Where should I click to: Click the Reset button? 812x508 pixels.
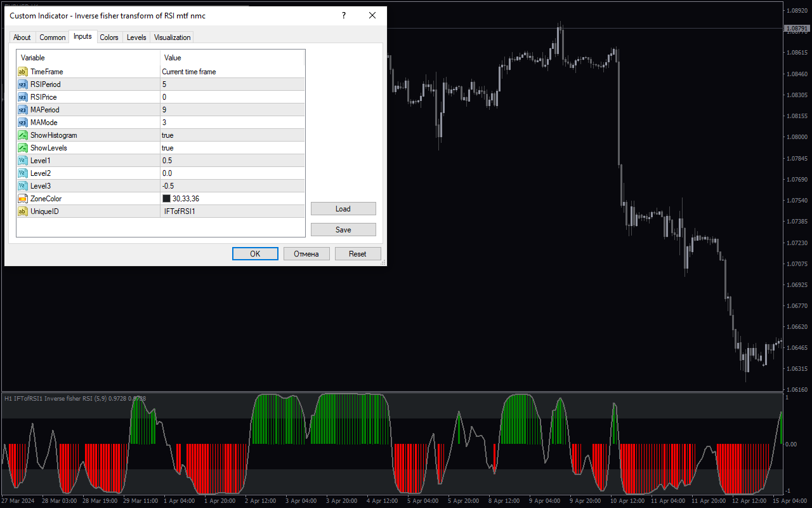pos(358,254)
